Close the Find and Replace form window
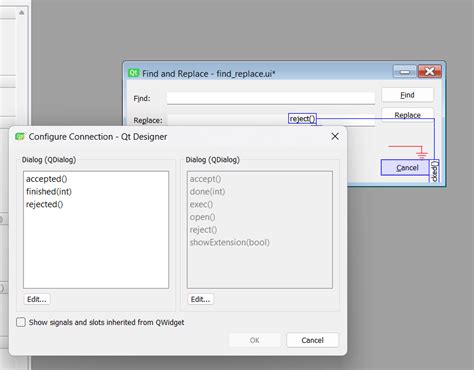 [430, 71]
